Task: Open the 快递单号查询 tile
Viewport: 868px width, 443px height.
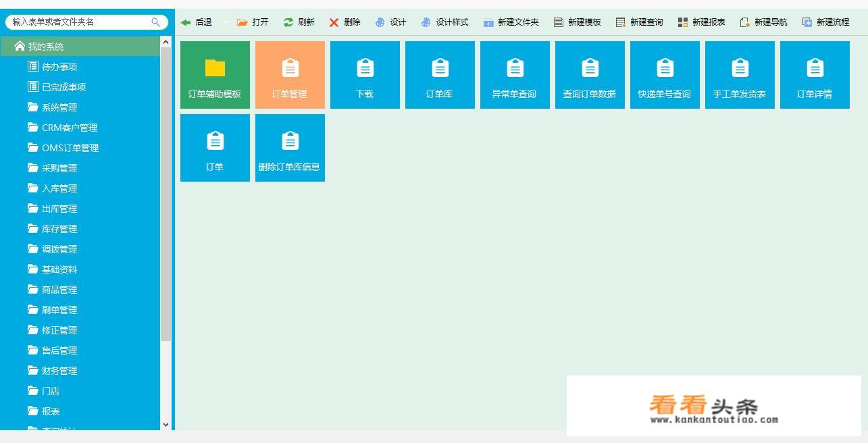Action: click(665, 75)
